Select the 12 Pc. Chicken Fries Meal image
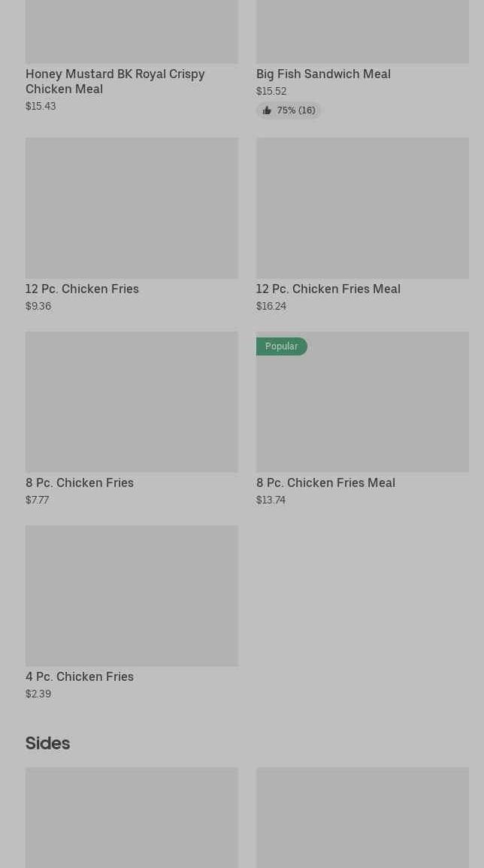The image size is (484, 868). [x=362, y=208]
